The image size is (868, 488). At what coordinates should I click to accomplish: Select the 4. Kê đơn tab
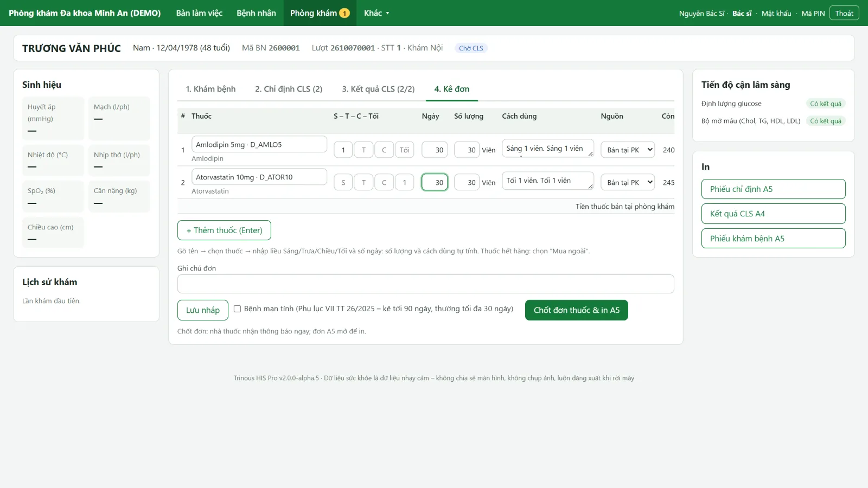click(x=452, y=89)
